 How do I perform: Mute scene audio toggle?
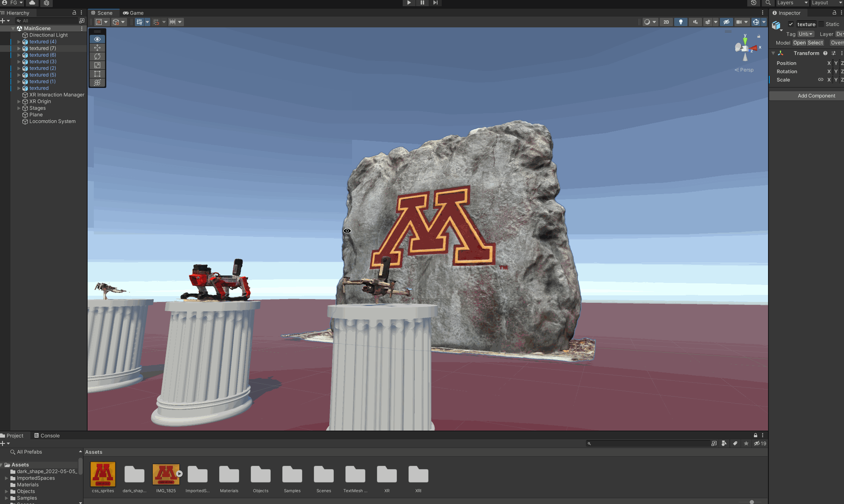[x=695, y=22]
